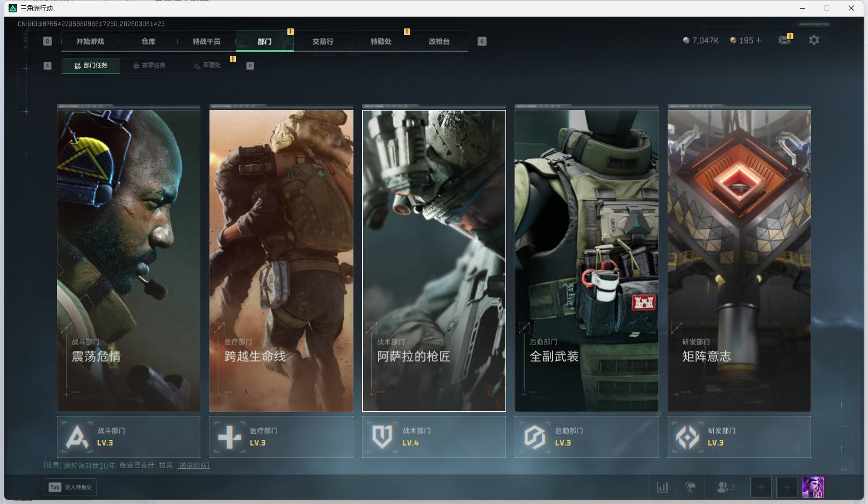Open the 军需处 sub-tab
The width and height of the screenshot is (868, 504).
(208, 65)
